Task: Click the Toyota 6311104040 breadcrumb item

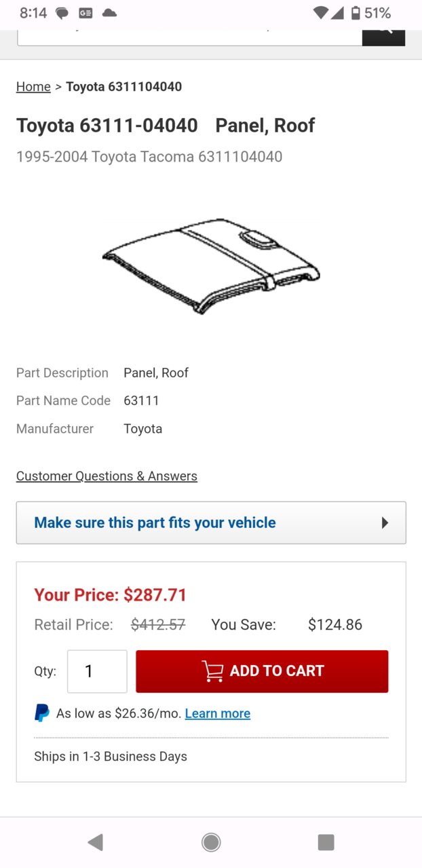Action: tap(124, 86)
